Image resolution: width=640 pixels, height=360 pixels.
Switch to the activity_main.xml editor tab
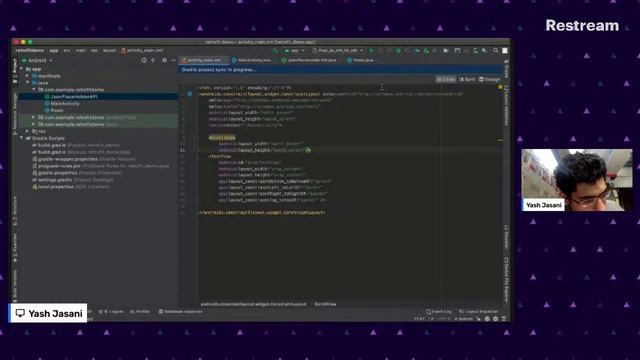coord(203,60)
